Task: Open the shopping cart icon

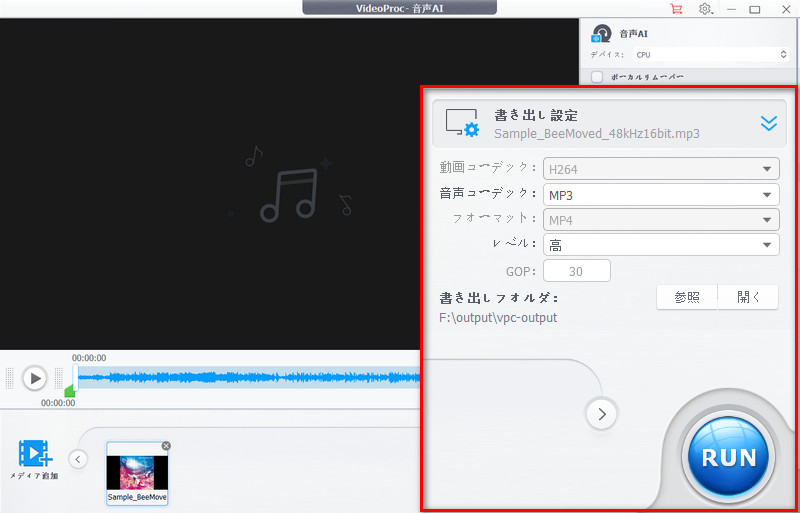Action: coord(677,9)
